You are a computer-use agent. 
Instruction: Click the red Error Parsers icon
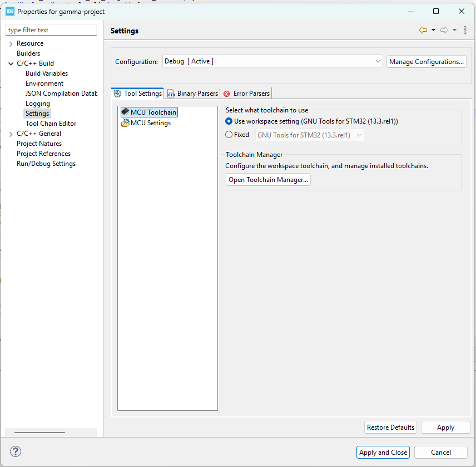(226, 94)
